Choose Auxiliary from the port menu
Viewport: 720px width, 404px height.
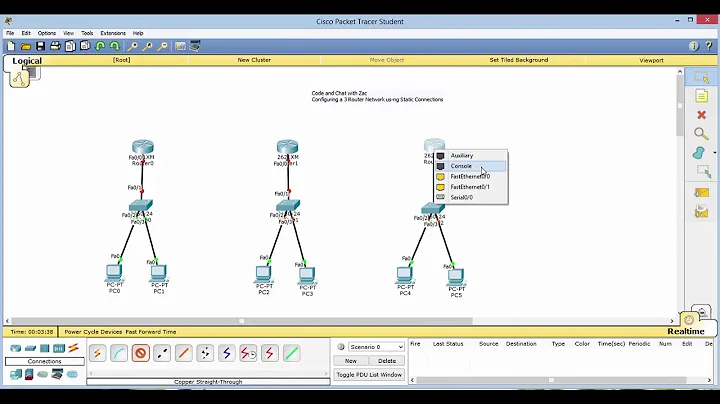471,156
